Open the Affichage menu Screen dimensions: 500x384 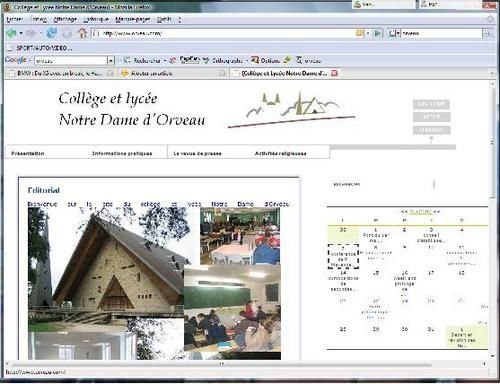65,19
